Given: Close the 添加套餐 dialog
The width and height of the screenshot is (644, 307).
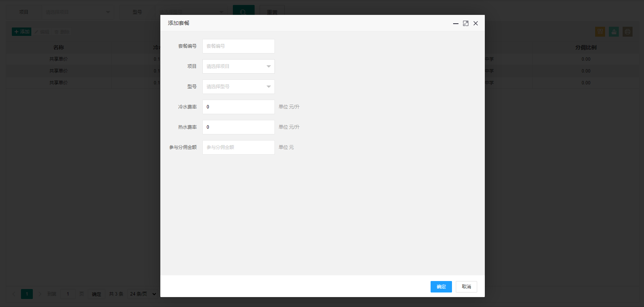Looking at the screenshot, I should point(476,23).
